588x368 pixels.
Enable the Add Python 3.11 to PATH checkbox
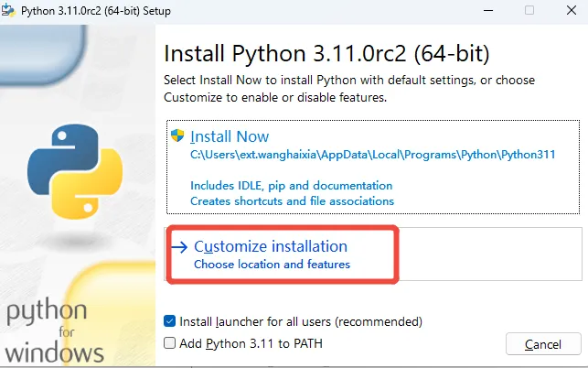[169, 343]
